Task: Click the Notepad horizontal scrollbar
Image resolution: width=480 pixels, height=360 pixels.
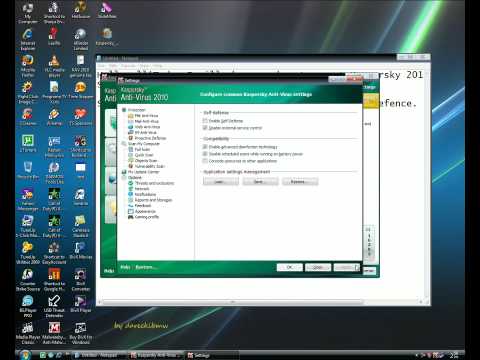Action: pyautogui.click(x=233, y=302)
